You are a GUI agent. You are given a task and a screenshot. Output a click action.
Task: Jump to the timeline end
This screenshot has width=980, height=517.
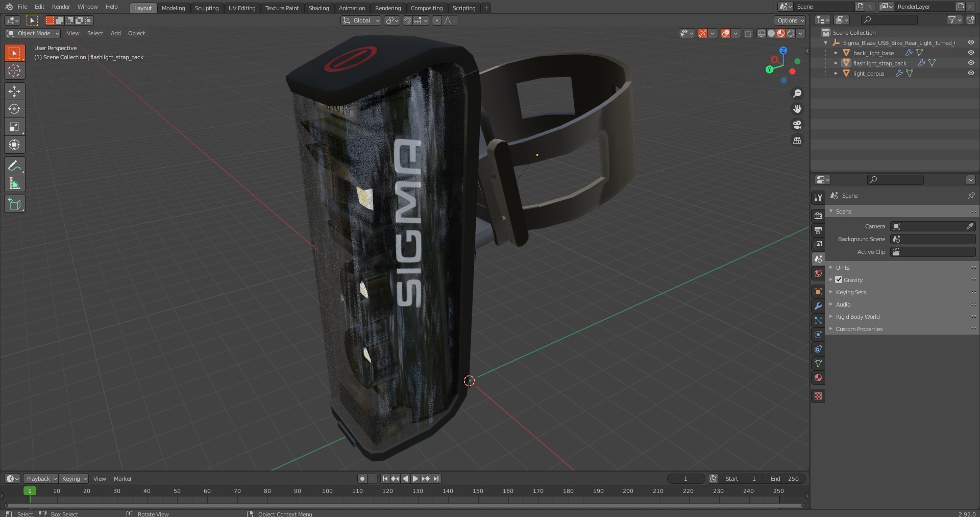coord(436,479)
